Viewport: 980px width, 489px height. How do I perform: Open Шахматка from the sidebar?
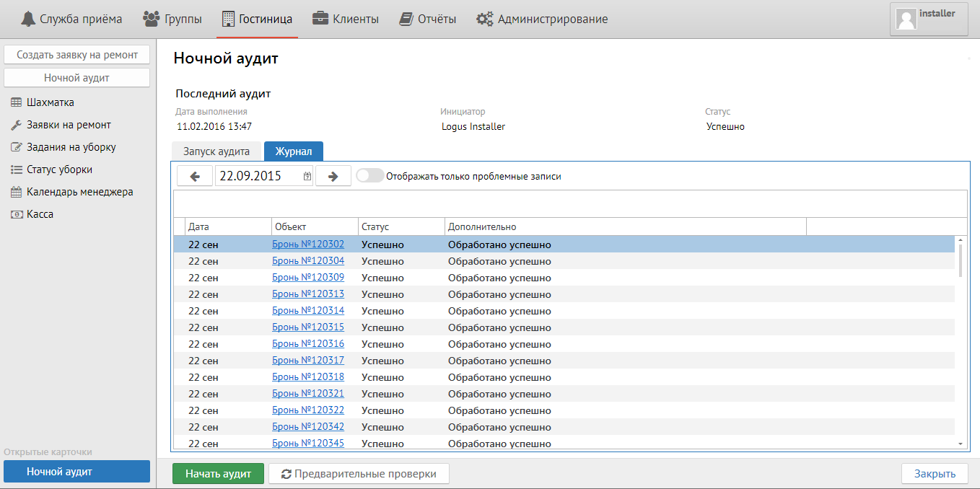coord(50,102)
